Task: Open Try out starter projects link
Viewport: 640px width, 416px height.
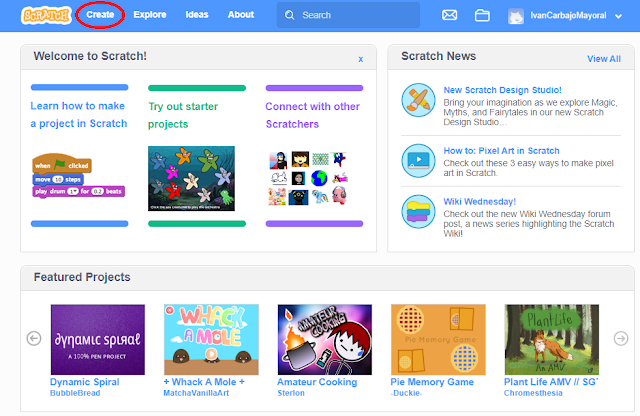Action: click(183, 115)
